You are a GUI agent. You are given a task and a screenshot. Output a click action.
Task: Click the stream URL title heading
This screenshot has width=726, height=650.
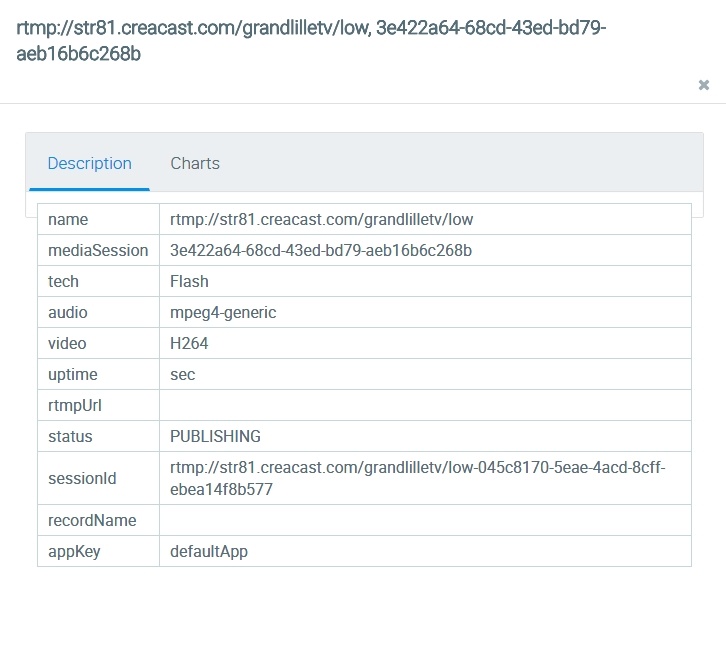tap(311, 40)
